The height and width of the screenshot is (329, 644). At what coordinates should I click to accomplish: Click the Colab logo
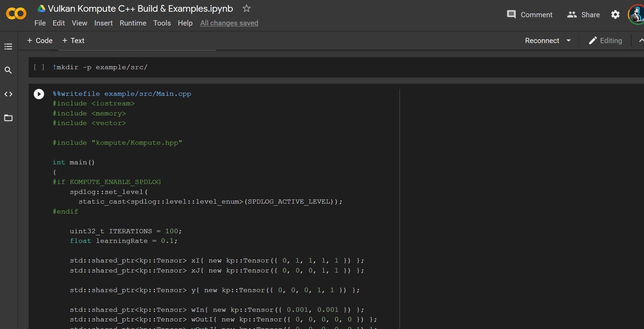(16, 14)
